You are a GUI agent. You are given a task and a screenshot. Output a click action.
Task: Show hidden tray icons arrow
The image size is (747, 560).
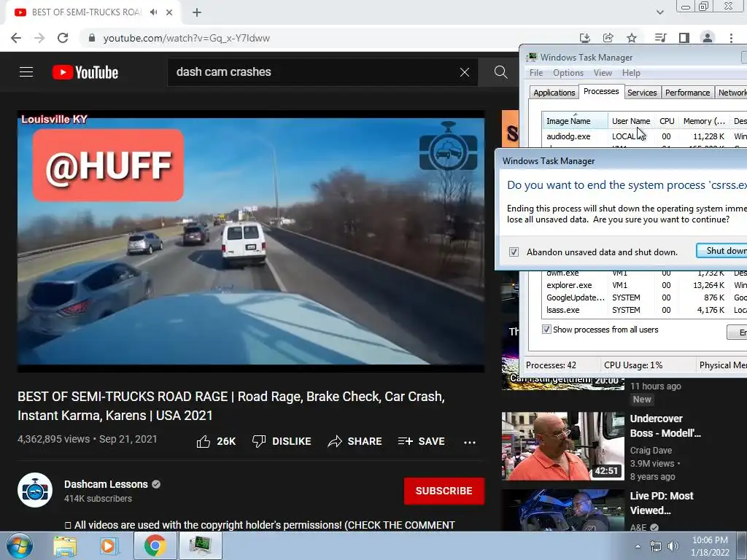638,546
